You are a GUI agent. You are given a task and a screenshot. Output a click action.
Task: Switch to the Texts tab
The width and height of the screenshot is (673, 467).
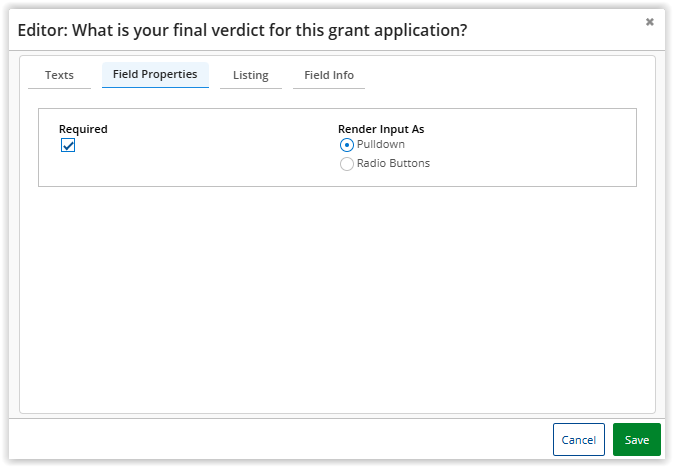click(x=59, y=75)
